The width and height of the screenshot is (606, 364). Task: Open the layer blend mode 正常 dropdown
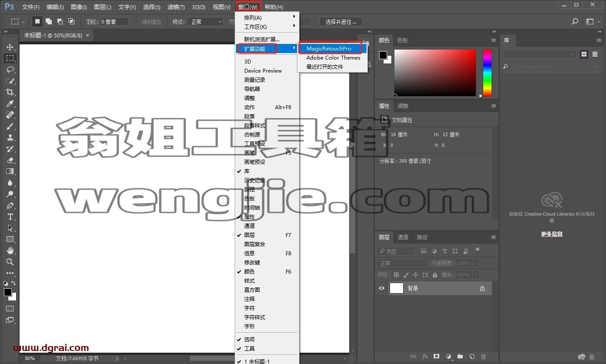[402, 263]
